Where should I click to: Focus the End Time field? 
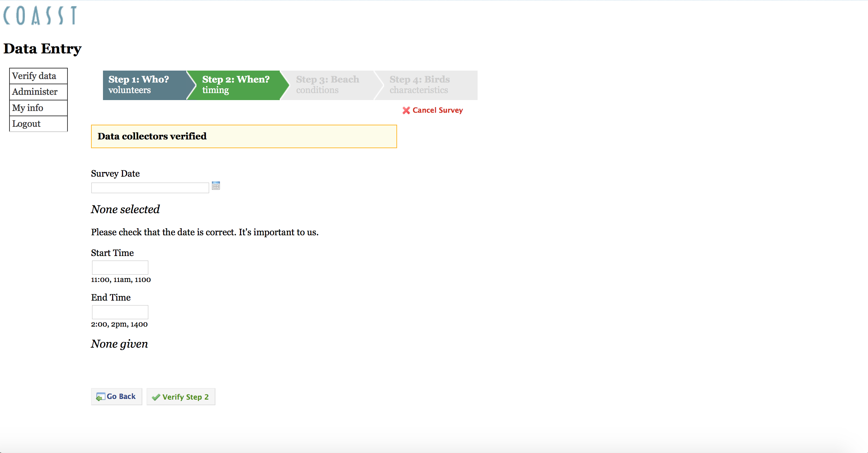[x=120, y=312]
